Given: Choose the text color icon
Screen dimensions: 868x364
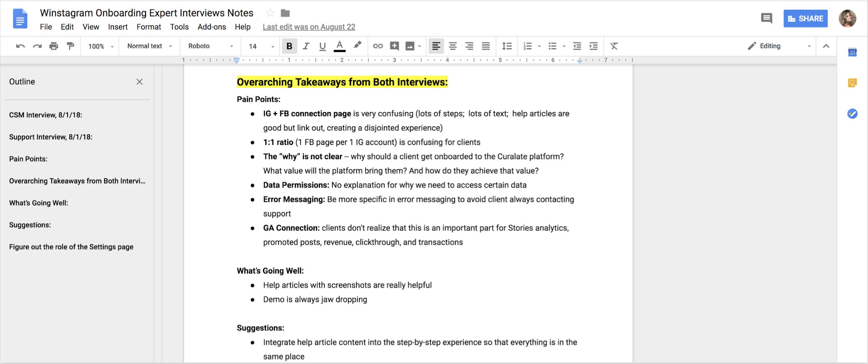Looking at the screenshot, I should [340, 46].
